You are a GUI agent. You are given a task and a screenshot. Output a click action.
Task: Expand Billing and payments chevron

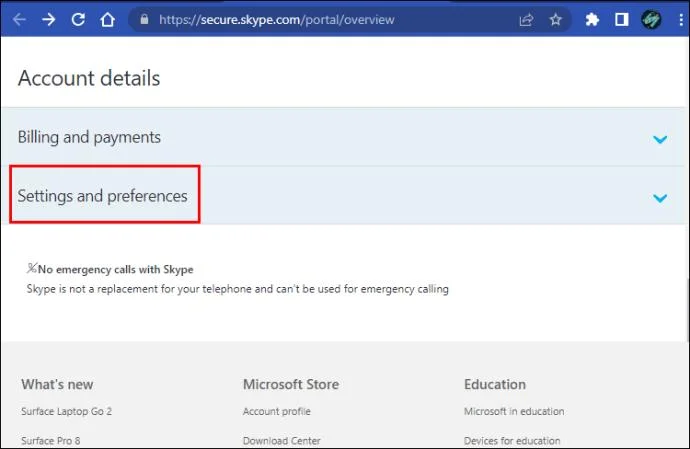pos(660,140)
